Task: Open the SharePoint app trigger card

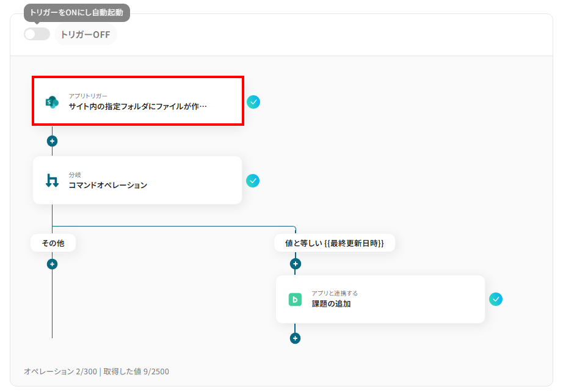Action: click(x=138, y=101)
